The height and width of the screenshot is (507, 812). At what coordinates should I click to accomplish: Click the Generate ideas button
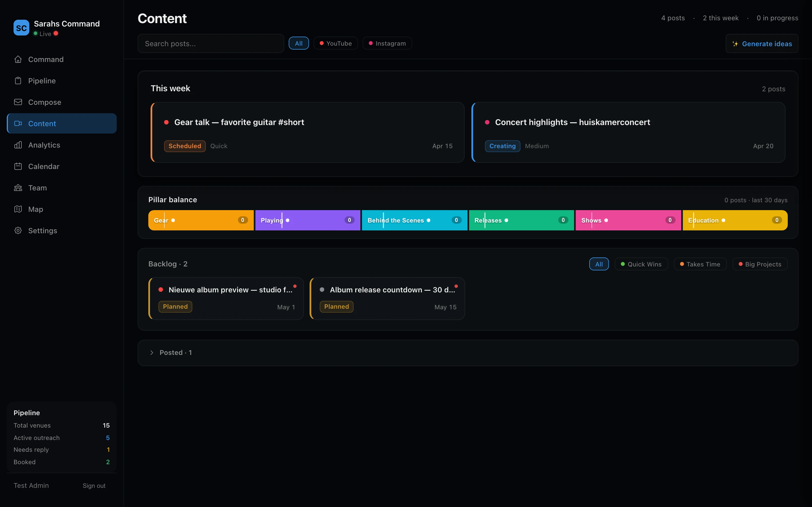[x=762, y=43]
